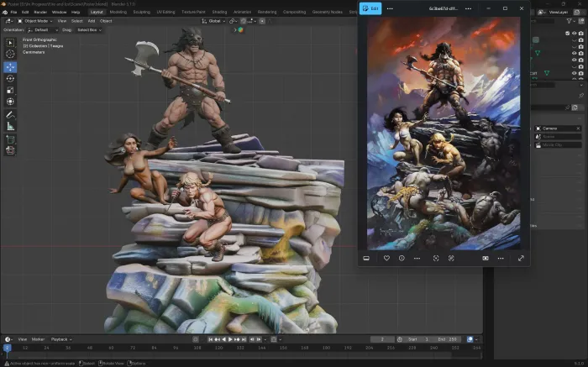This screenshot has height=367, width=588.
Task: Switch to the Geometry Nodes workspace tab
Action: (x=328, y=12)
